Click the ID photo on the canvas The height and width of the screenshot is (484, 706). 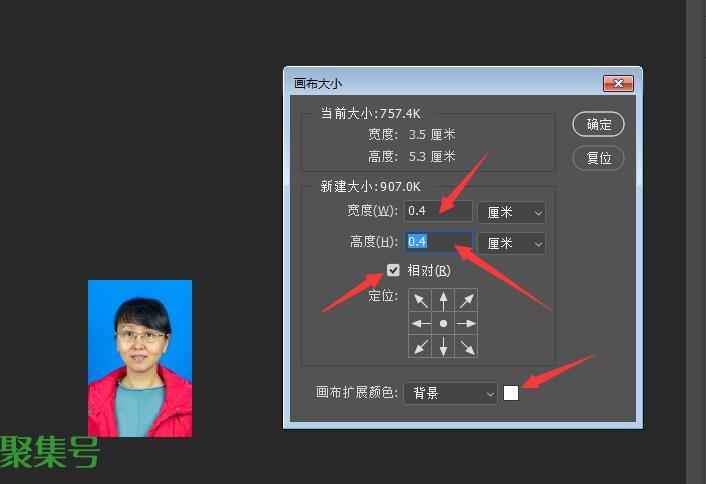[x=140, y=358]
